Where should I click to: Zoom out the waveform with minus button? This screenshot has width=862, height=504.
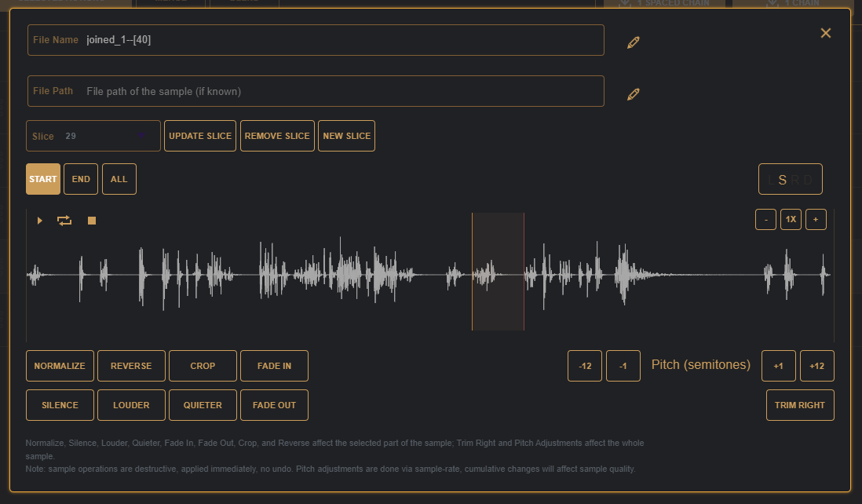765,220
